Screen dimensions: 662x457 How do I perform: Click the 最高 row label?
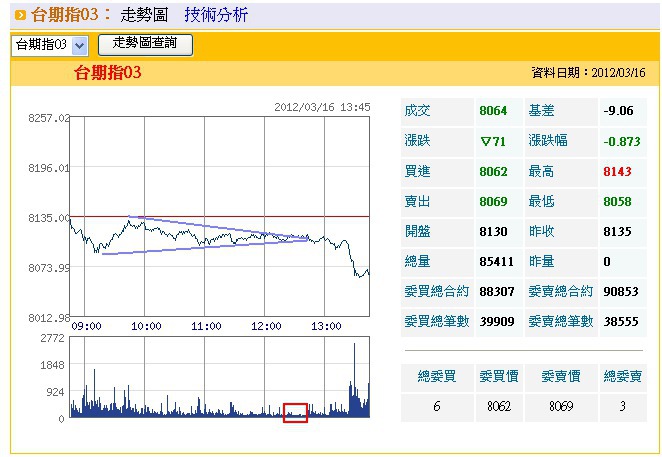pyautogui.click(x=541, y=171)
